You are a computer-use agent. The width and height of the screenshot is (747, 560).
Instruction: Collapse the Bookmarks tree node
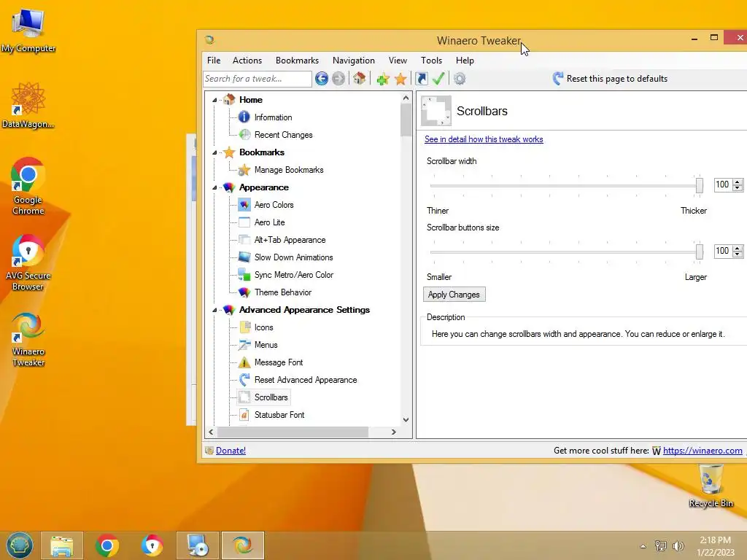(x=215, y=152)
